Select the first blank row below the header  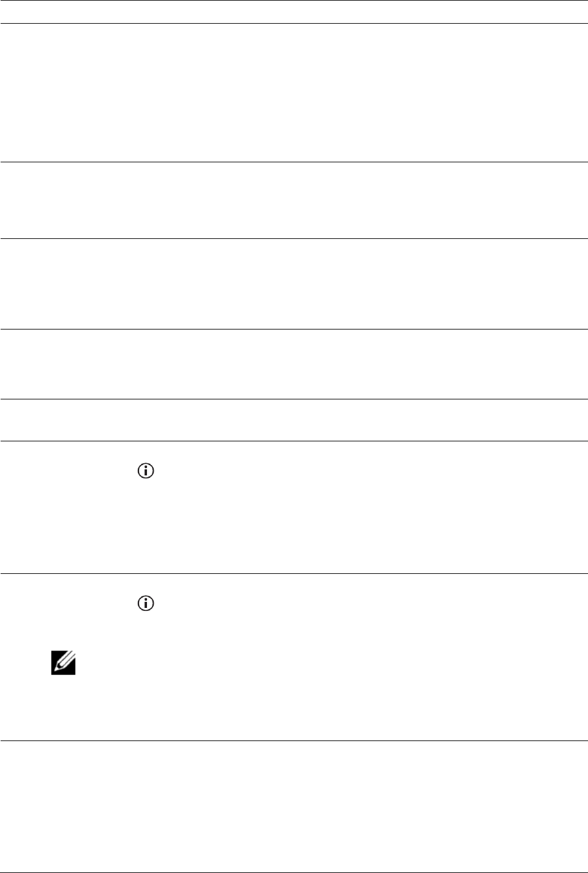pyautogui.click(x=294, y=92)
